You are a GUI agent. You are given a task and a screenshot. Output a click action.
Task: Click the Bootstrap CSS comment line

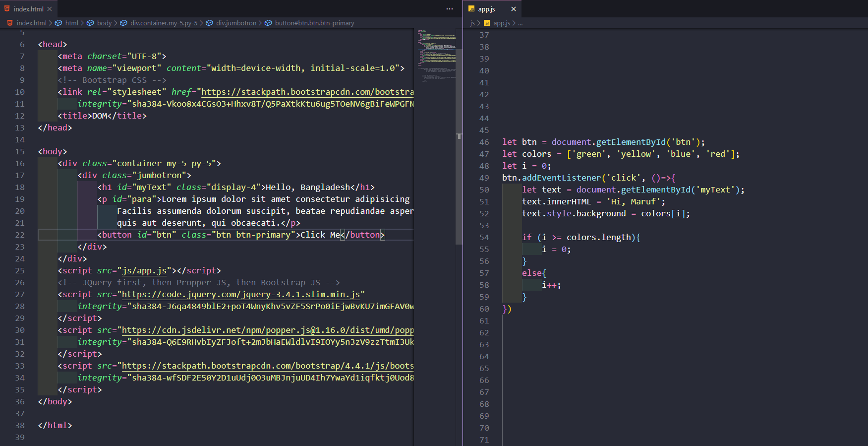(x=112, y=80)
